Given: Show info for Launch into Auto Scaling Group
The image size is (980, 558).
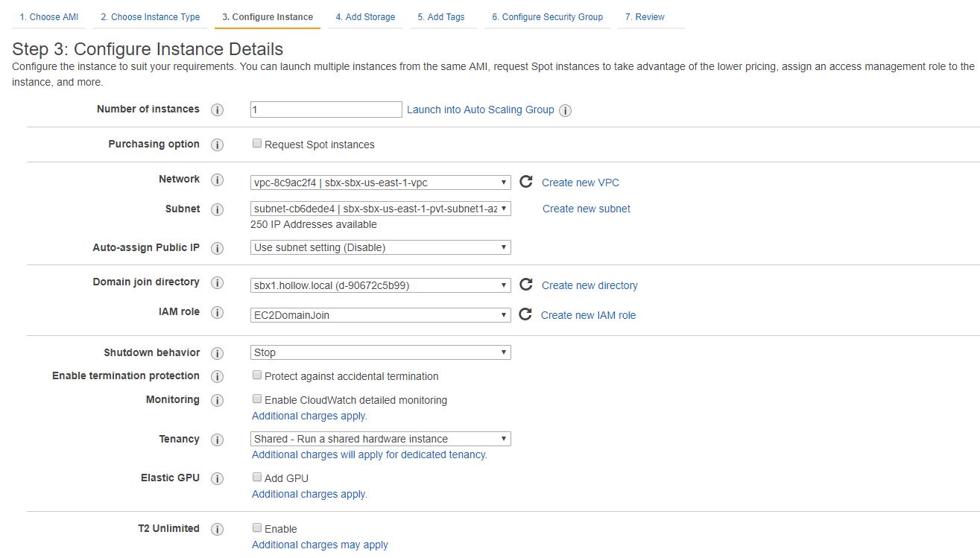Looking at the screenshot, I should (566, 111).
